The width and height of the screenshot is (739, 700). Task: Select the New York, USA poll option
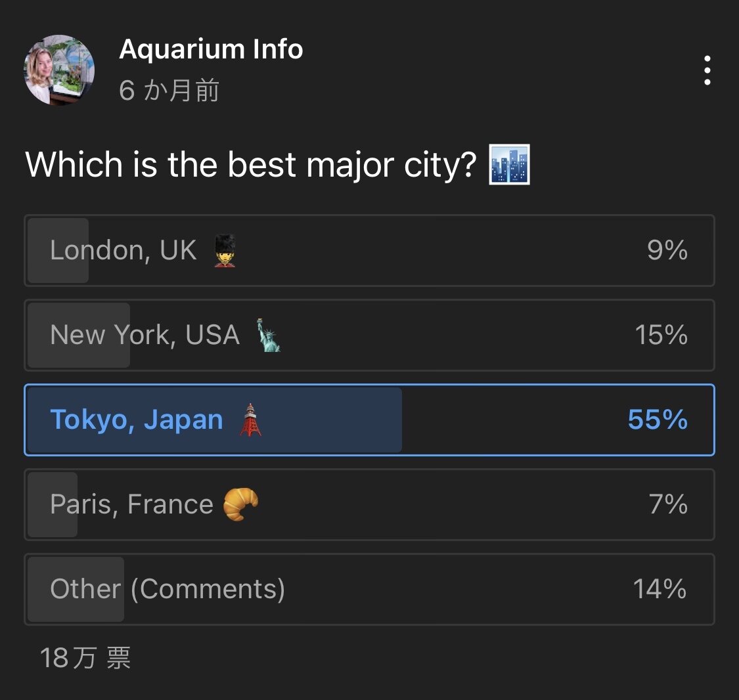coord(369,335)
